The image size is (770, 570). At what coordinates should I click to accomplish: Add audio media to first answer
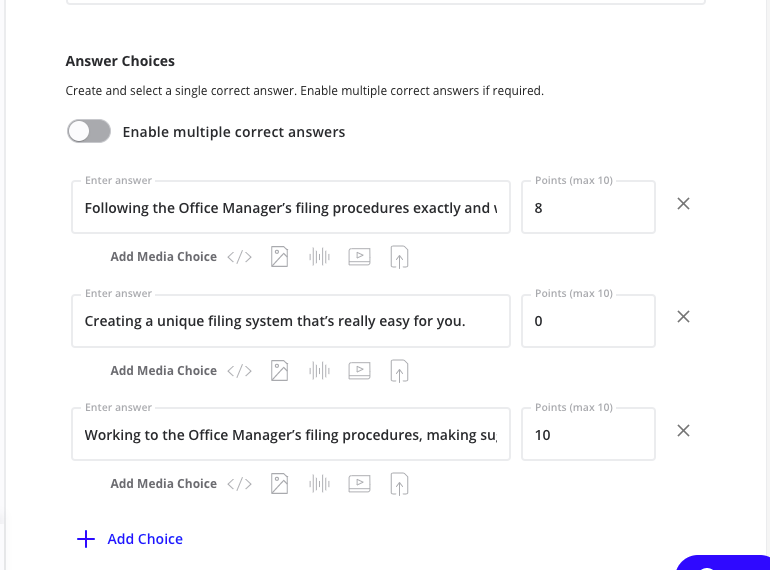click(319, 257)
